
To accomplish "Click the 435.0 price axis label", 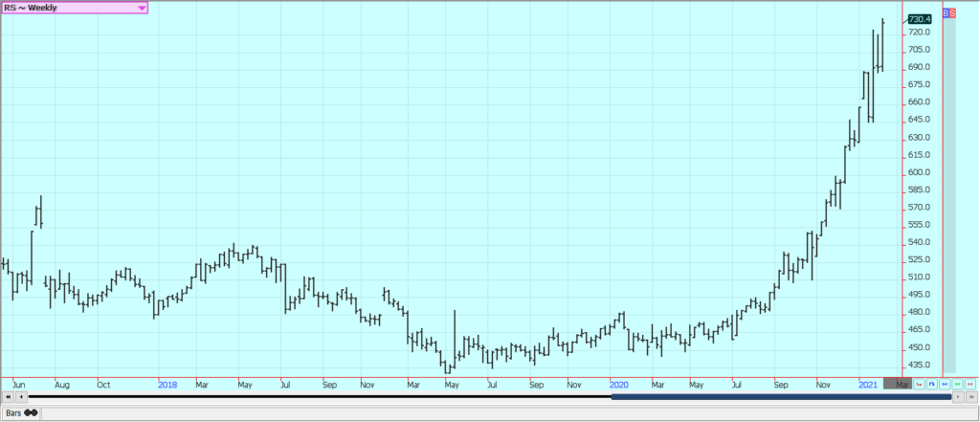I will click(x=919, y=365).
